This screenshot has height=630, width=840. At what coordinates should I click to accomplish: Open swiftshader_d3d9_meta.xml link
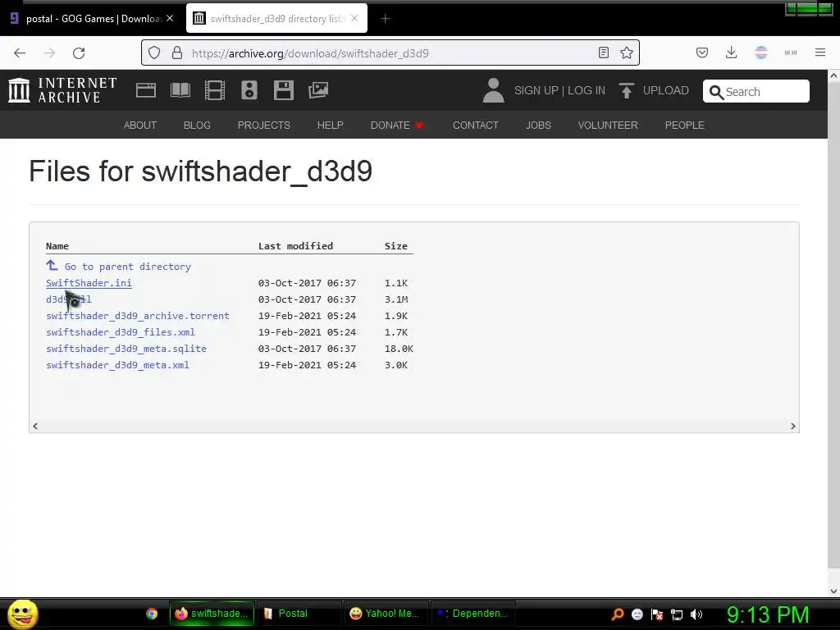pyautogui.click(x=118, y=365)
